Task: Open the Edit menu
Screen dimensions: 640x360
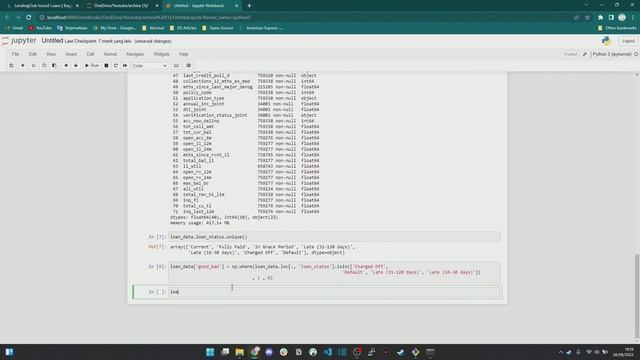Action: [x=33, y=54]
